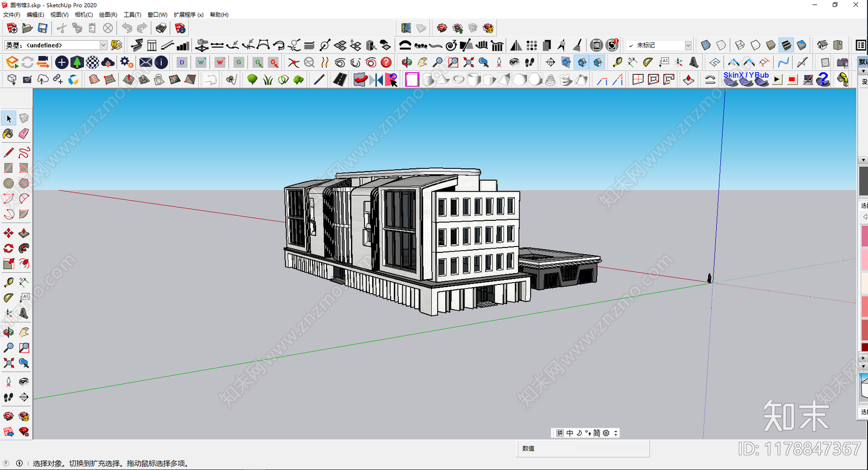Select the Look Around eye tool in left toolbar

click(24, 382)
